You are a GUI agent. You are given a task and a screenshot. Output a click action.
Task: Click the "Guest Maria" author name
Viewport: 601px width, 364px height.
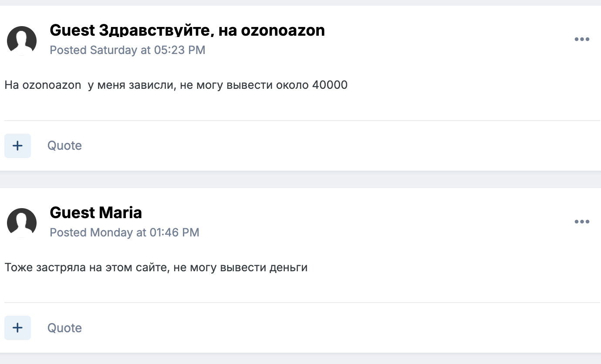pos(96,212)
